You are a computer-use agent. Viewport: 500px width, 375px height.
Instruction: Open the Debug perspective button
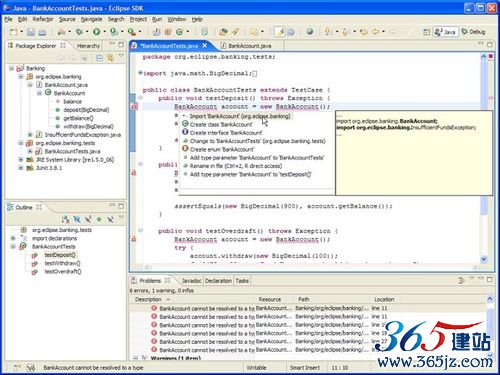pos(473,32)
